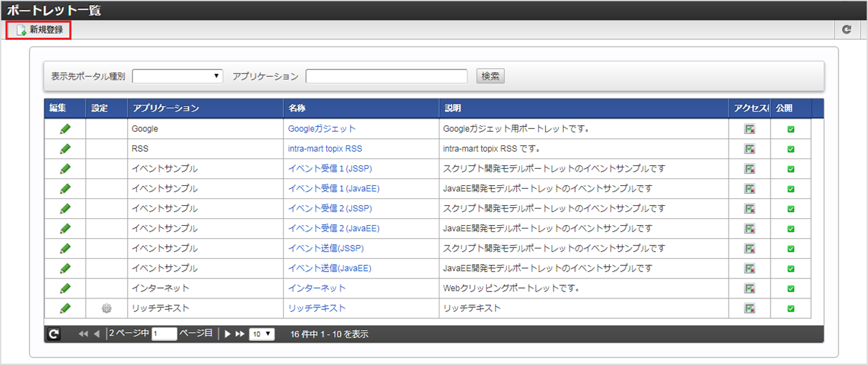Open the インターネット name link
The image size is (868, 365).
[317, 288]
